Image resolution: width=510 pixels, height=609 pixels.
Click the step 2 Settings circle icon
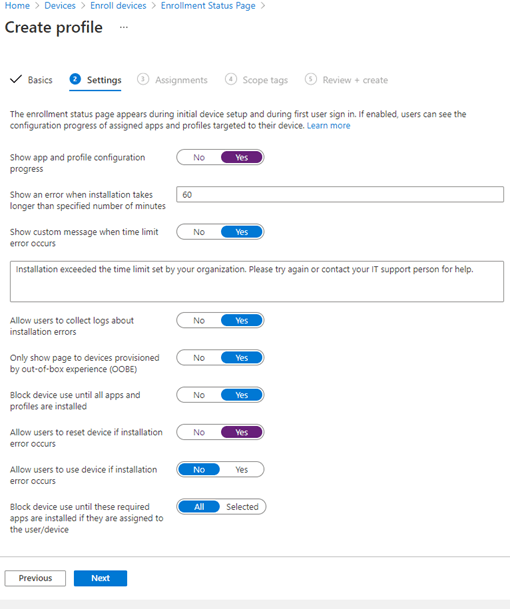pyautogui.click(x=75, y=79)
